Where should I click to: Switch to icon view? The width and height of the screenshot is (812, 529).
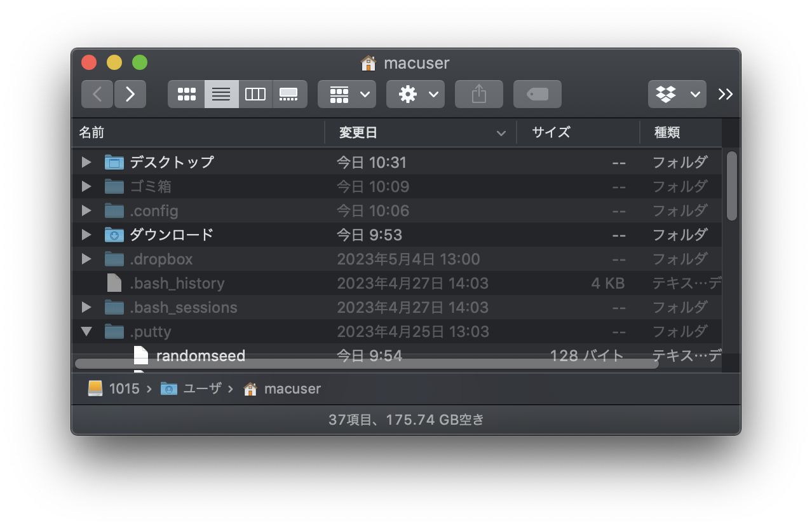point(186,93)
